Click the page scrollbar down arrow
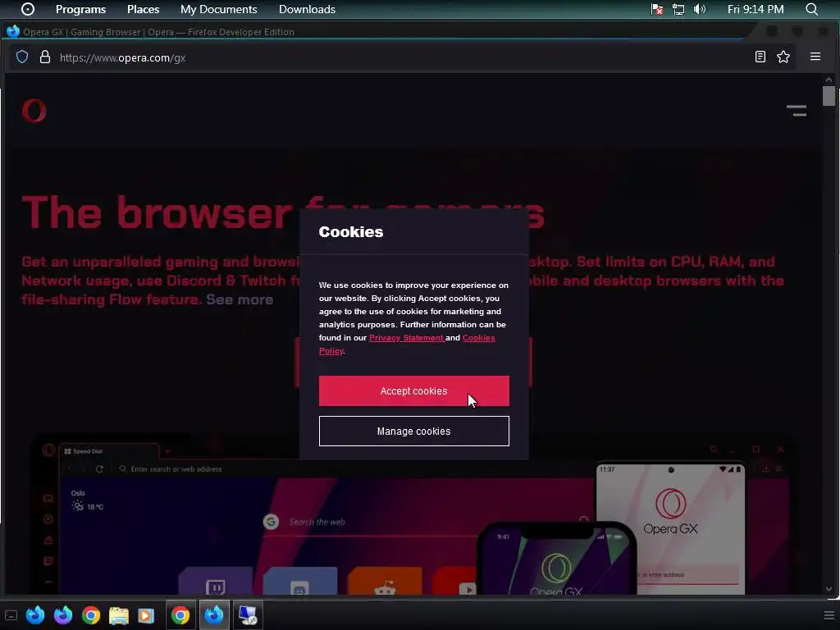The height and width of the screenshot is (630, 840). click(x=829, y=589)
